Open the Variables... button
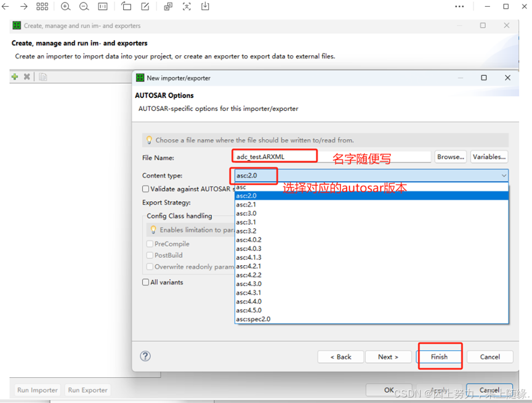 tap(489, 157)
